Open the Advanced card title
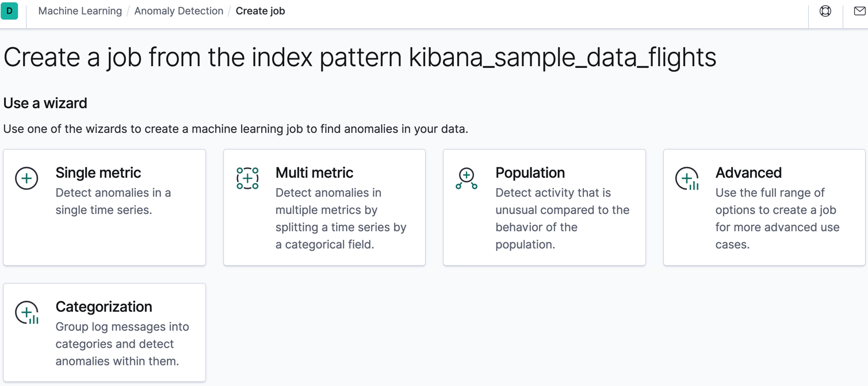The image size is (868, 386). [x=748, y=173]
